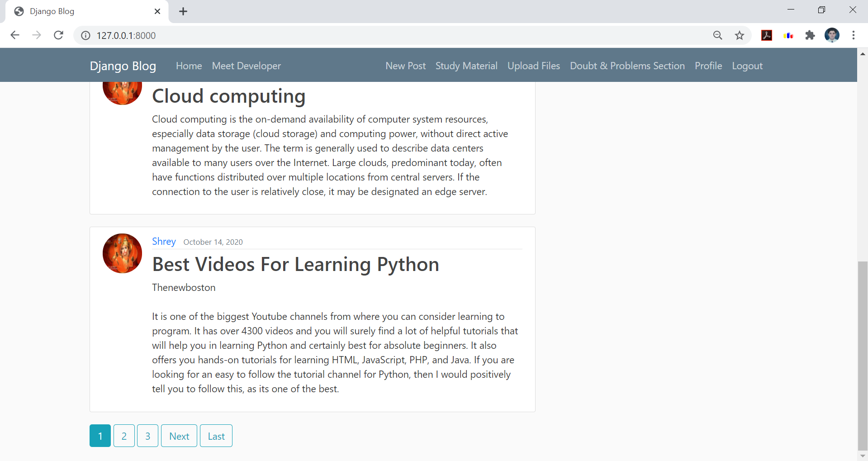868x461 pixels.
Task: Click Shrey's avatar on Python videos post
Action: pos(122,253)
